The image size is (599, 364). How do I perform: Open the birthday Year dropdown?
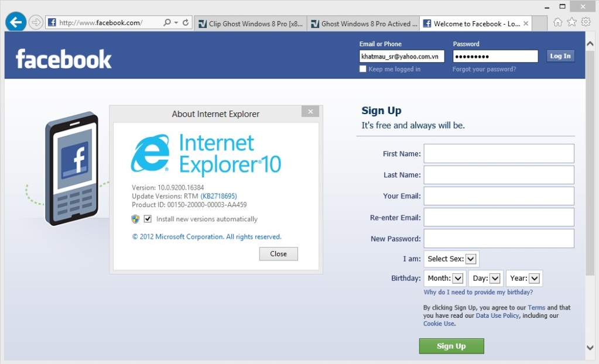click(x=524, y=279)
